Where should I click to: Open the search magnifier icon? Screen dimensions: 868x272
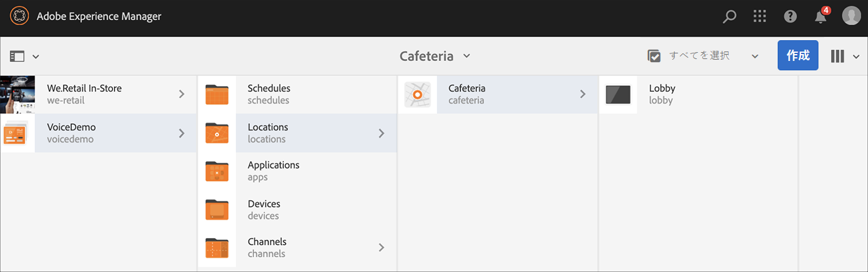coord(729,17)
